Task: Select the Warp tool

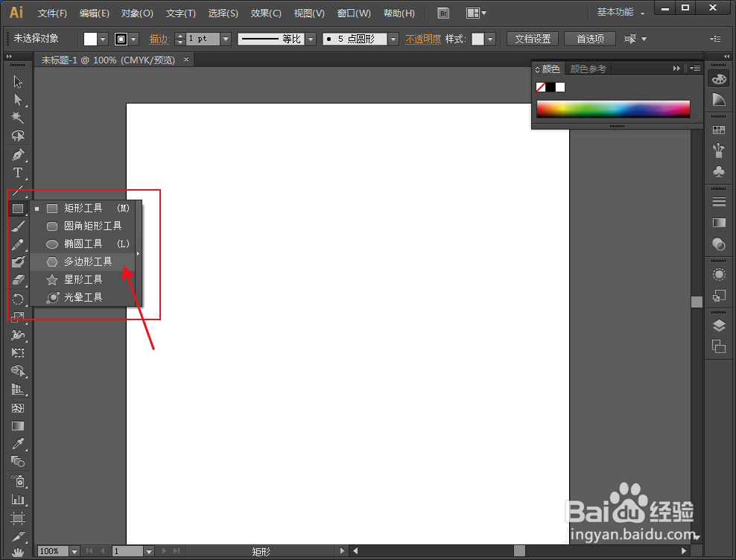Action: (18, 334)
